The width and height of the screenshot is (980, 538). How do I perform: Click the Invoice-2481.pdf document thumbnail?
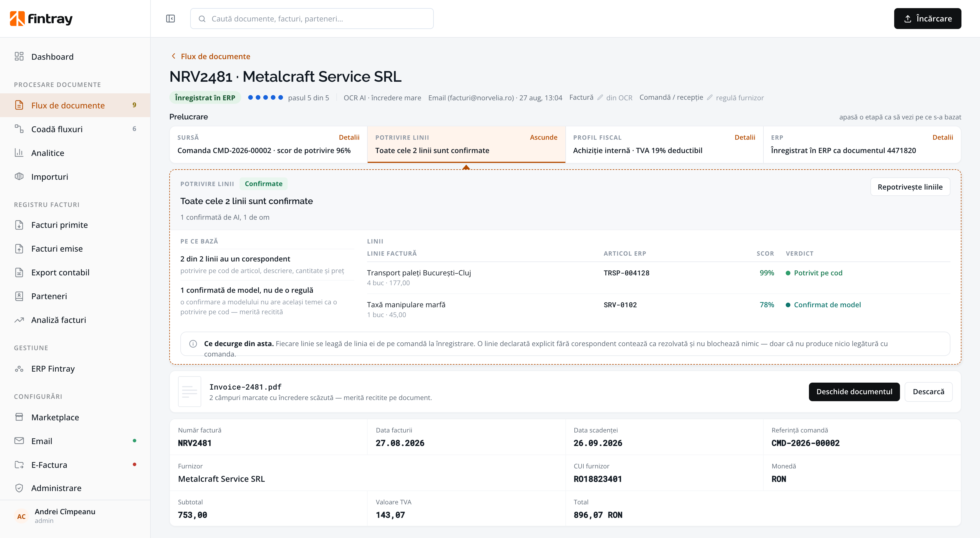pyautogui.click(x=189, y=392)
